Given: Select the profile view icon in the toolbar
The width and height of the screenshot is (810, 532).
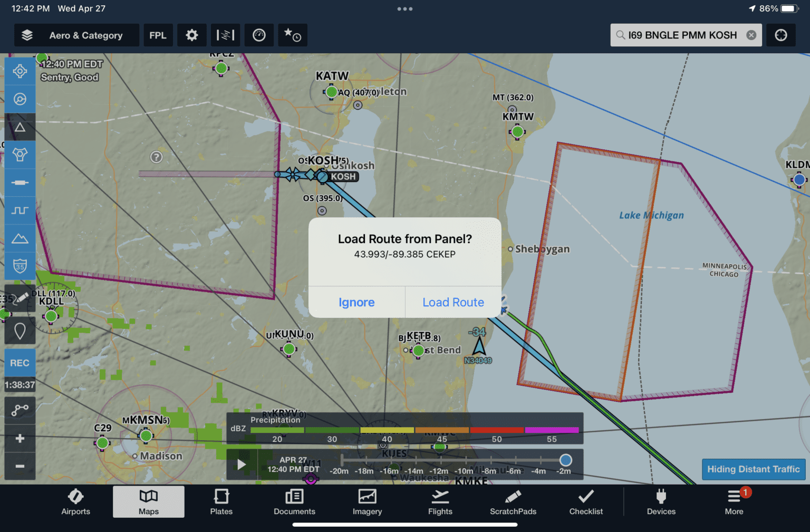Looking at the screenshot, I should click(x=225, y=35).
